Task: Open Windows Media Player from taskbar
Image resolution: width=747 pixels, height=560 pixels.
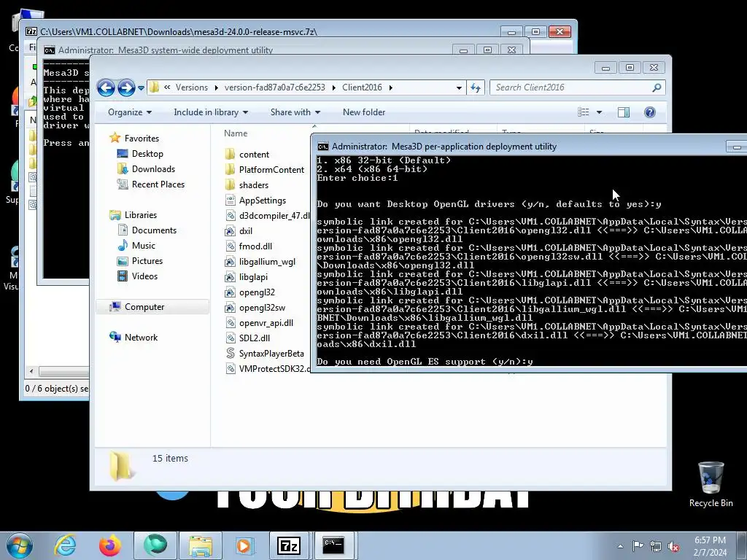Action: pyautogui.click(x=244, y=545)
